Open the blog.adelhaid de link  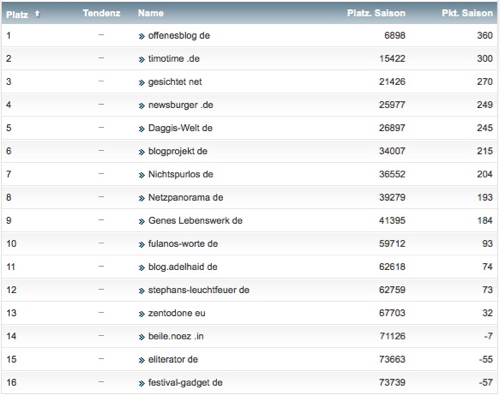(x=183, y=267)
